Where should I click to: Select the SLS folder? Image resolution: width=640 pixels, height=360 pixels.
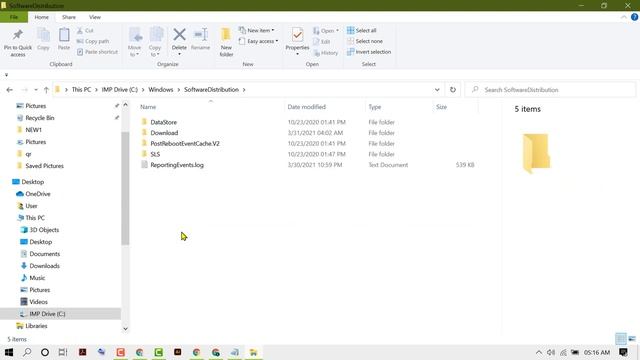pyautogui.click(x=155, y=154)
